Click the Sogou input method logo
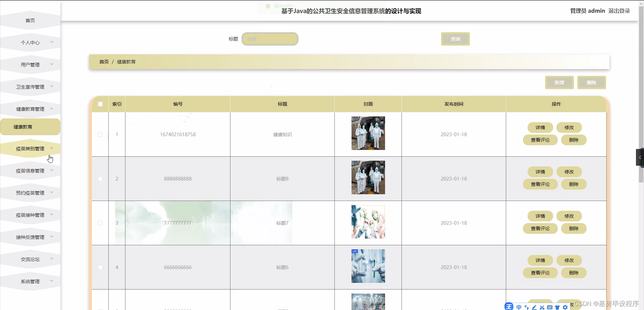Screen dimensions: 644x310 pos(509,307)
